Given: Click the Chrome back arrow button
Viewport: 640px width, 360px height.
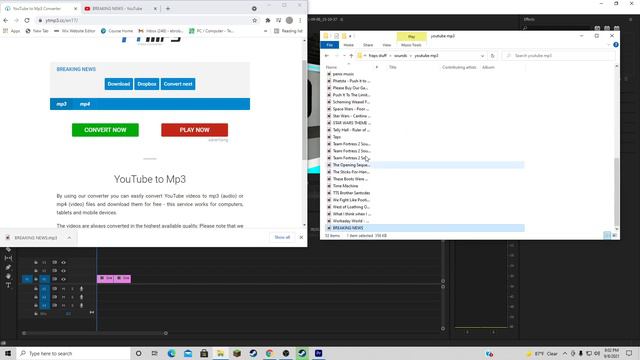Looking at the screenshot, I should pos(6,20).
